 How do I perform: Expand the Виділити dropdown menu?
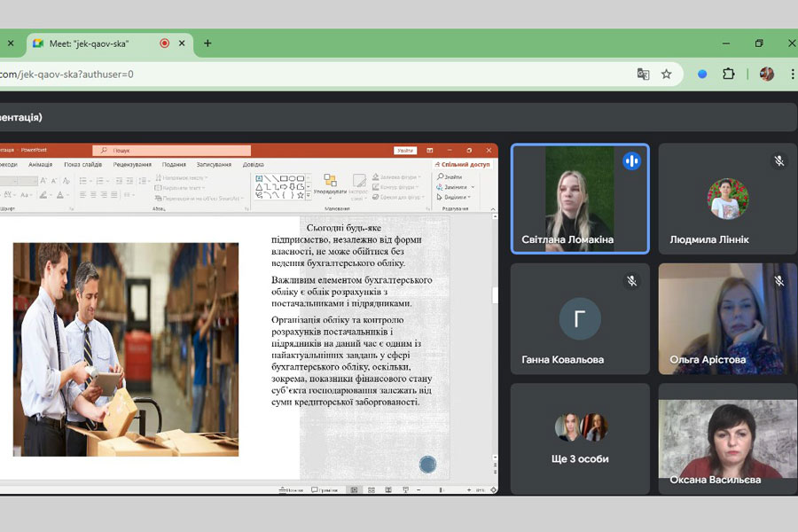(x=472, y=197)
